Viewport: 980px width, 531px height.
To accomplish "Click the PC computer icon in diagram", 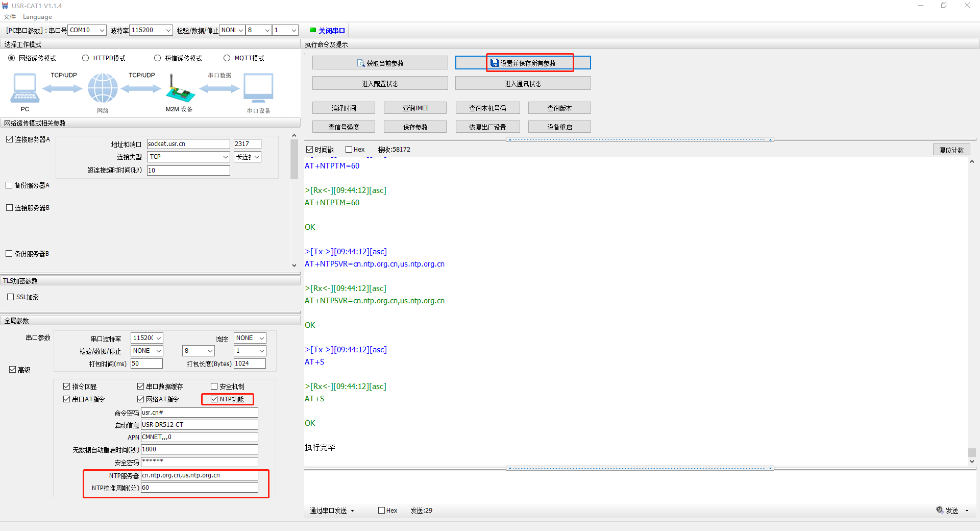I will click(x=24, y=88).
